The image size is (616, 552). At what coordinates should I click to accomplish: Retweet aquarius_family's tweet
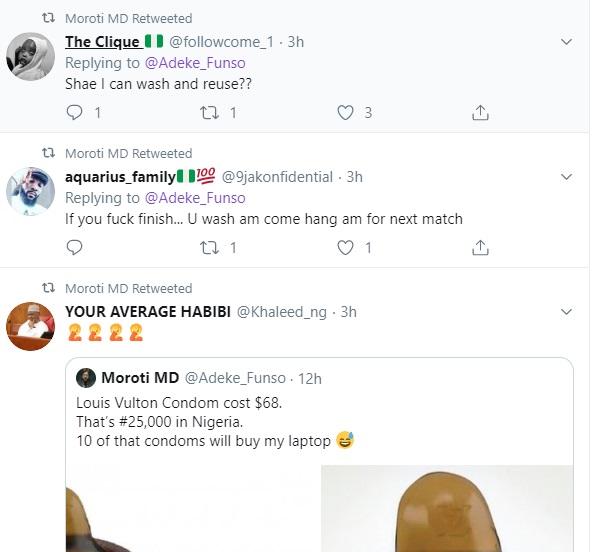[x=209, y=247]
